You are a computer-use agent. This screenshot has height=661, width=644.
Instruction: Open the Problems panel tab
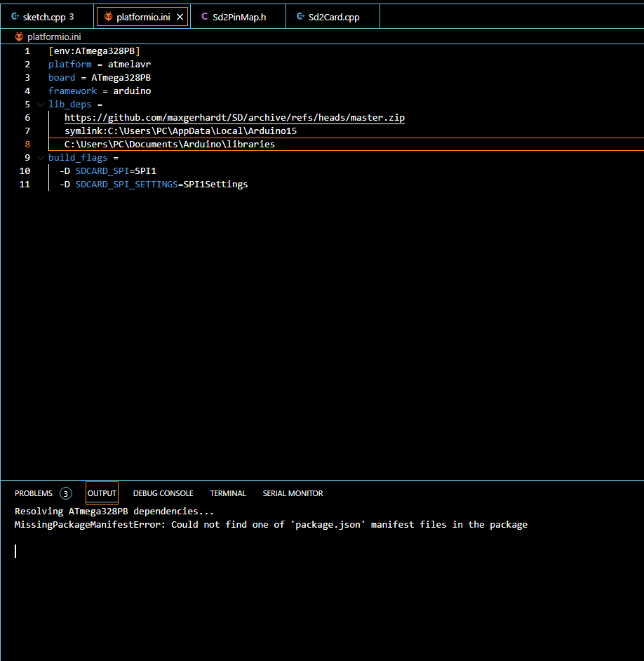coord(34,493)
